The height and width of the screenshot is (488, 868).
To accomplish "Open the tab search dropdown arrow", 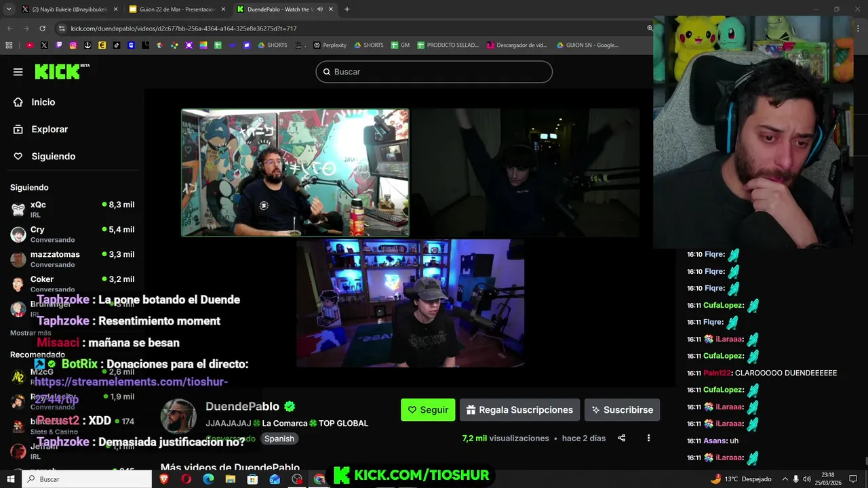I will click(9, 9).
